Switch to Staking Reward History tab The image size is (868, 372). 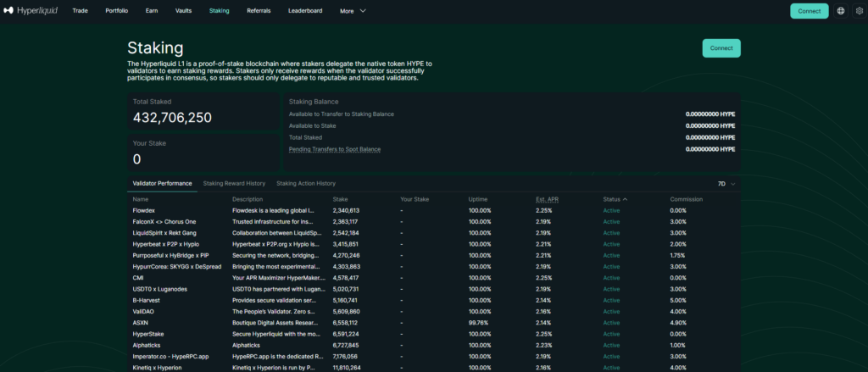(x=234, y=183)
